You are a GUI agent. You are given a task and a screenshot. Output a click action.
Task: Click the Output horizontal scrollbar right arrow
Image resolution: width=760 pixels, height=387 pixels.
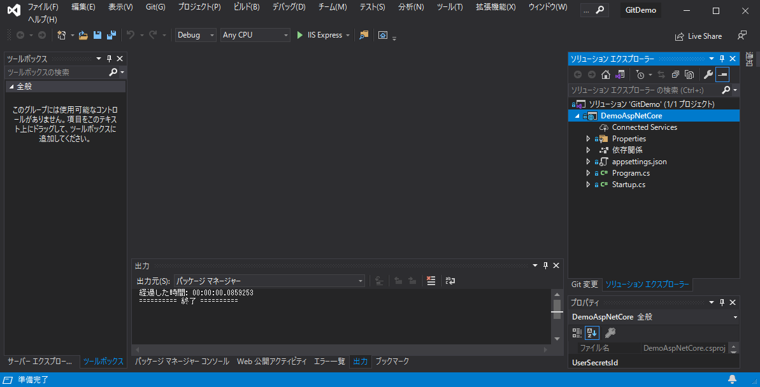[x=545, y=349]
